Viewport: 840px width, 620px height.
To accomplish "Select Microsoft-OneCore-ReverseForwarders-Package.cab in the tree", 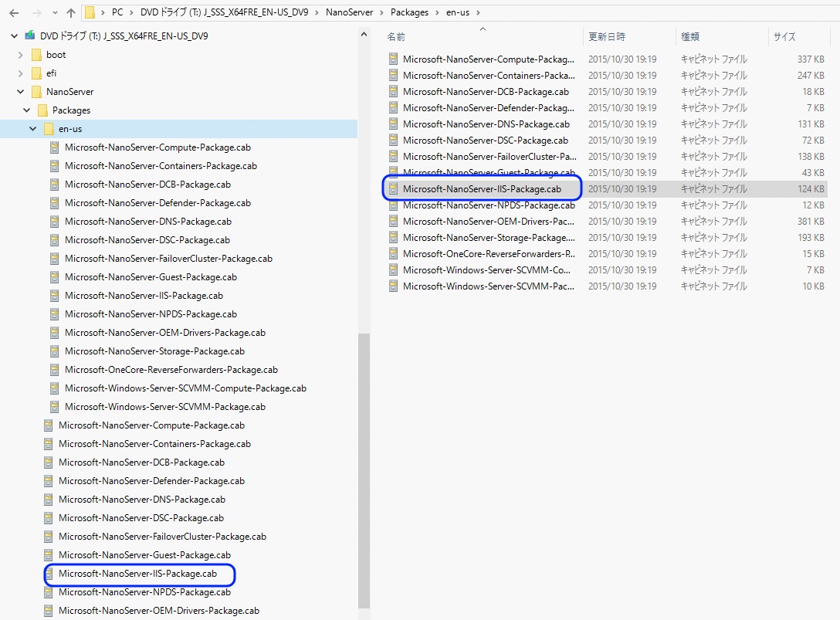I will pos(171,370).
